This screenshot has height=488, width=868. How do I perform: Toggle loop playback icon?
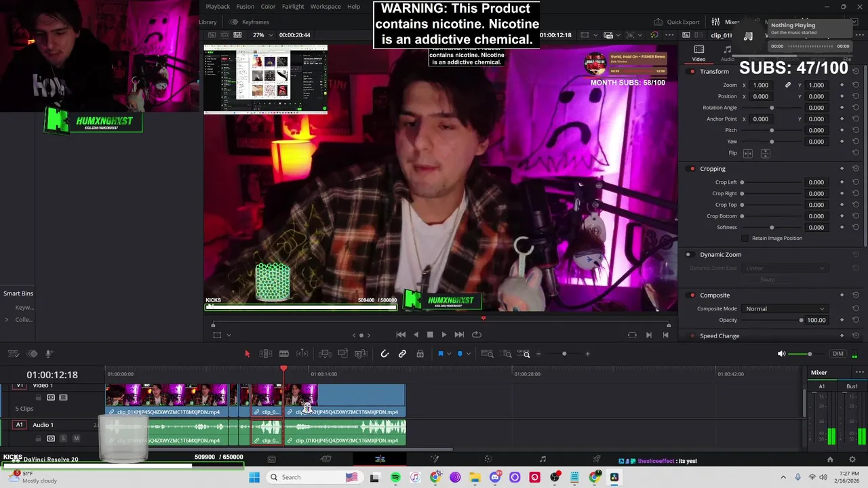click(x=477, y=334)
